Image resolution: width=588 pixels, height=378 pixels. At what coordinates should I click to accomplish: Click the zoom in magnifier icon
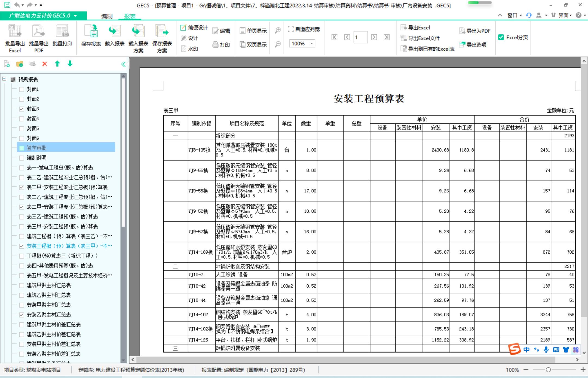pos(277,31)
